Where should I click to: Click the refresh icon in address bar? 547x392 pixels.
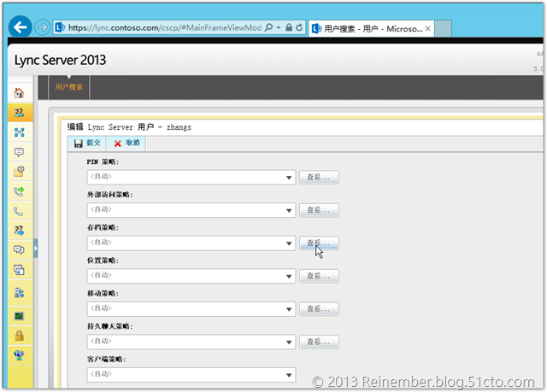(x=300, y=28)
